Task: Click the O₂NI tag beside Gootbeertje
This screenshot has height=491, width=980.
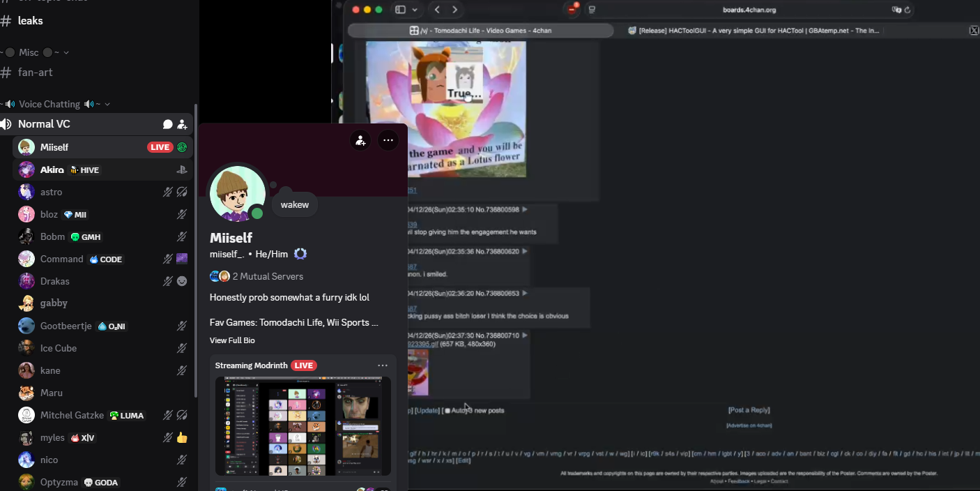Action: [x=112, y=326]
